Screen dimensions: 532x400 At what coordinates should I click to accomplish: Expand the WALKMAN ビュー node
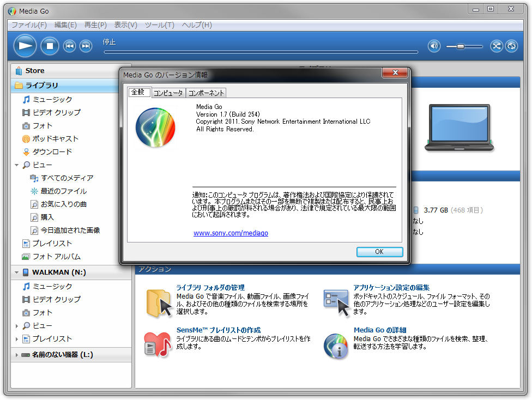click(16, 326)
